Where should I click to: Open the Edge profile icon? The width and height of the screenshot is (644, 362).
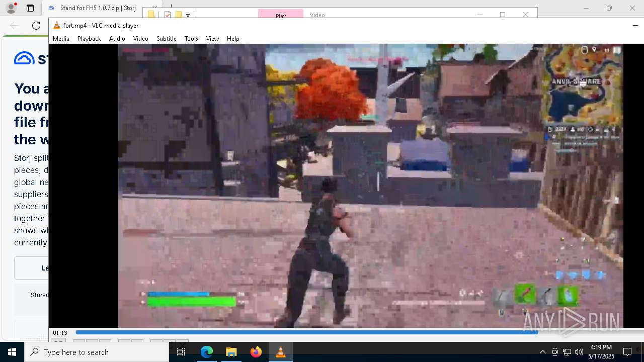pos(11,8)
